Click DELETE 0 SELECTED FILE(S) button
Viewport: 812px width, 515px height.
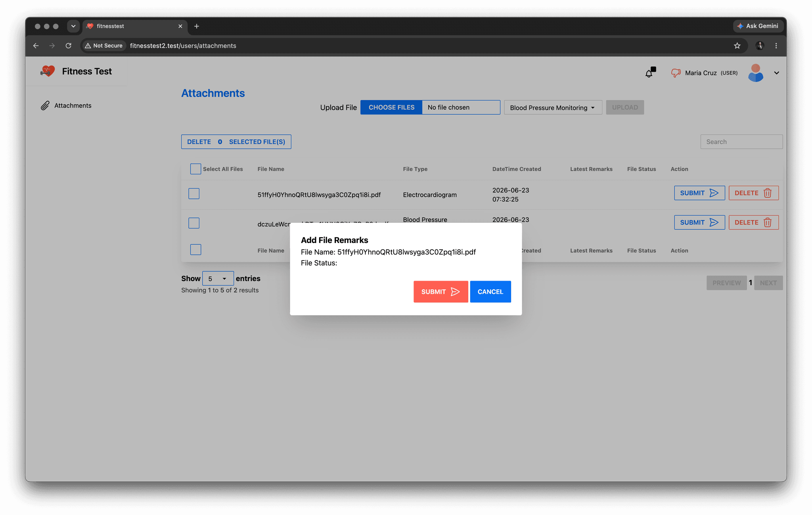[x=236, y=142]
